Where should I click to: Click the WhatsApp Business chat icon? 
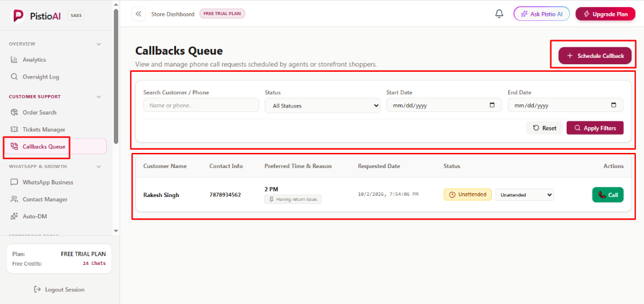[x=14, y=182]
